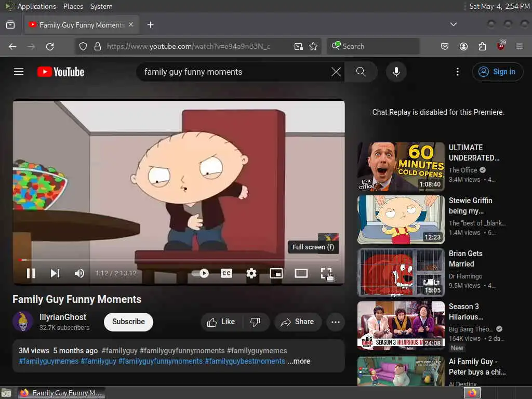532x399 pixels.
Task: Subscribe to IllyrianGhost channel
Action: (128, 322)
